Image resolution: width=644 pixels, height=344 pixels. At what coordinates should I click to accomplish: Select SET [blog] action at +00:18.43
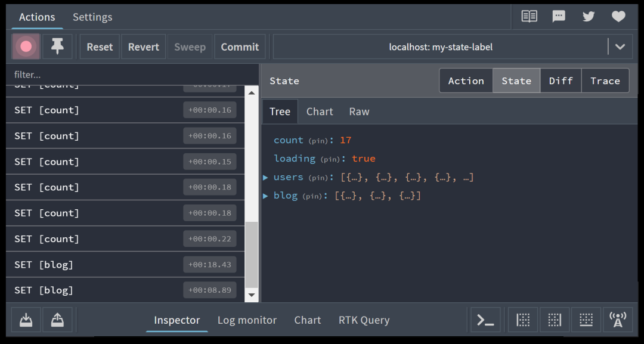(125, 264)
